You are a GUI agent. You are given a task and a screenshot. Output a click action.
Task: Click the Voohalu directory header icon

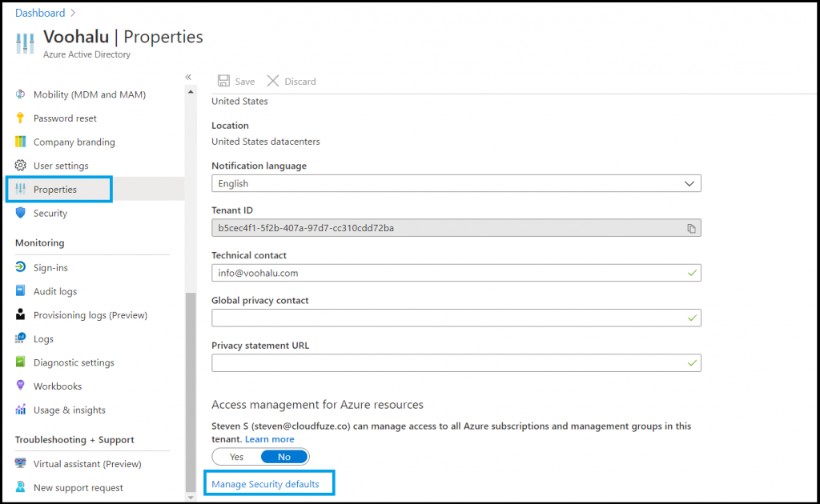coord(25,43)
